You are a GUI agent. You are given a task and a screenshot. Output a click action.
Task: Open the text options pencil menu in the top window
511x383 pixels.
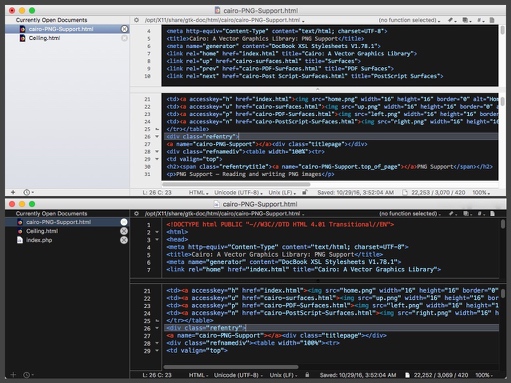pyautogui.click(x=452, y=20)
